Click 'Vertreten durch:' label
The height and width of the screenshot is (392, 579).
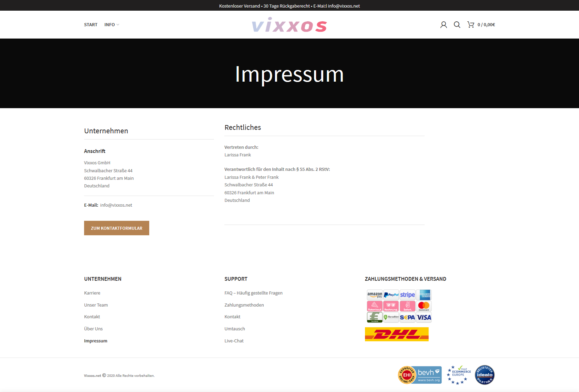pyautogui.click(x=241, y=147)
